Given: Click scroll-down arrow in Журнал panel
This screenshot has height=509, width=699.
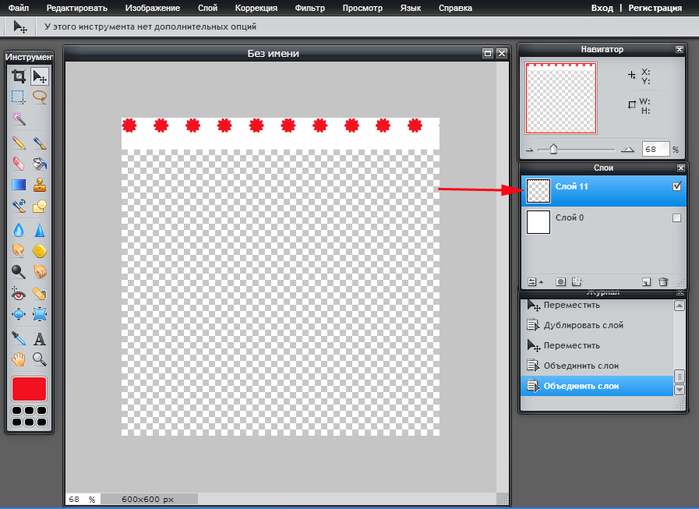Looking at the screenshot, I should pyautogui.click(x=679, y=390).
